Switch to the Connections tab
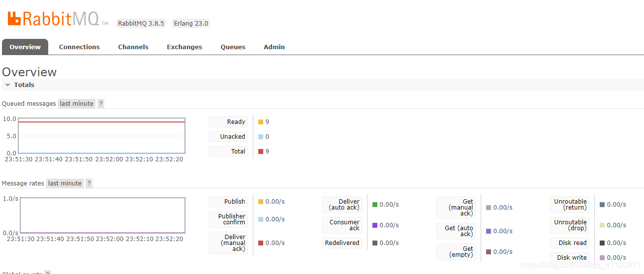 (79, 47)
